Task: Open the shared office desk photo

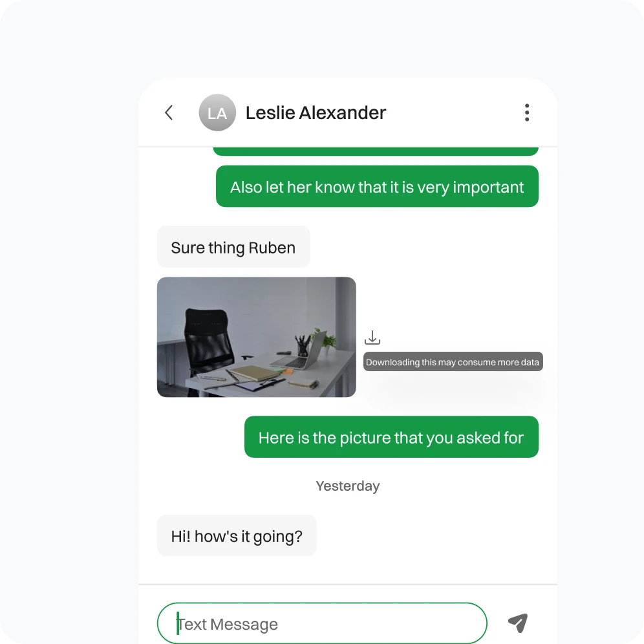Action: pos(256,337)
